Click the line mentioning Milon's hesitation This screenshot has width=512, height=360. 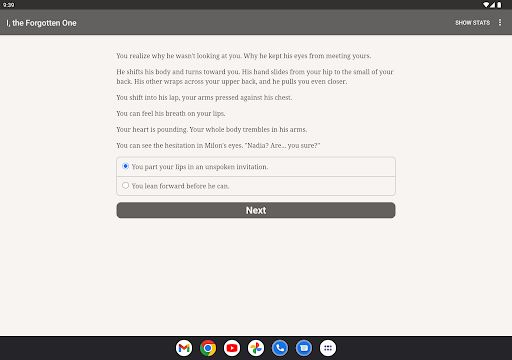218,146
